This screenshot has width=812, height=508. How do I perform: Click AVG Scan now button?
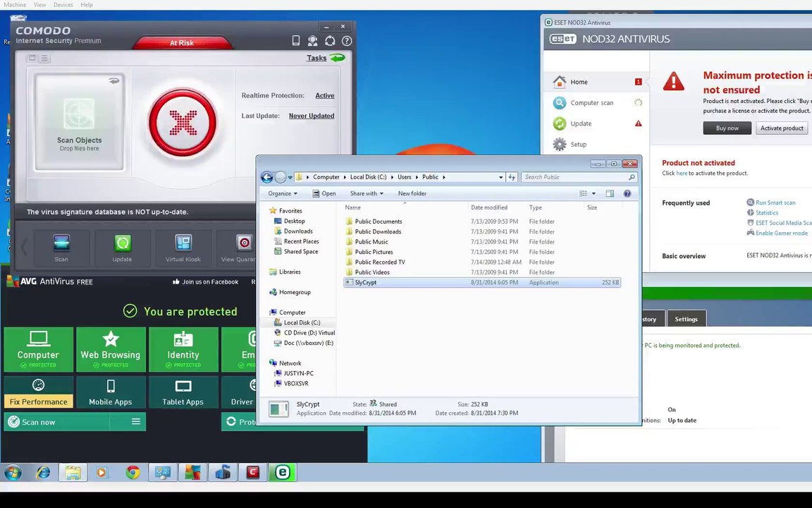pos(56,422)
